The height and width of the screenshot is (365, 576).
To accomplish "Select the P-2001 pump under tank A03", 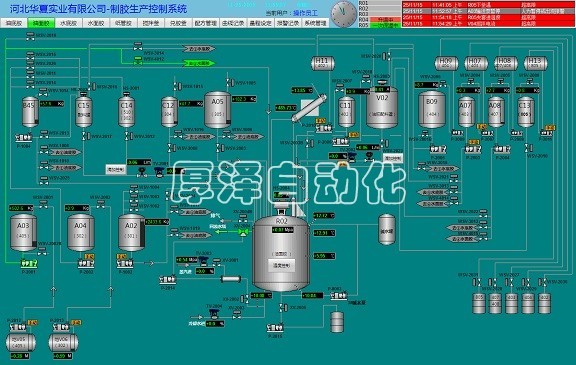I will tap(29, 263).
